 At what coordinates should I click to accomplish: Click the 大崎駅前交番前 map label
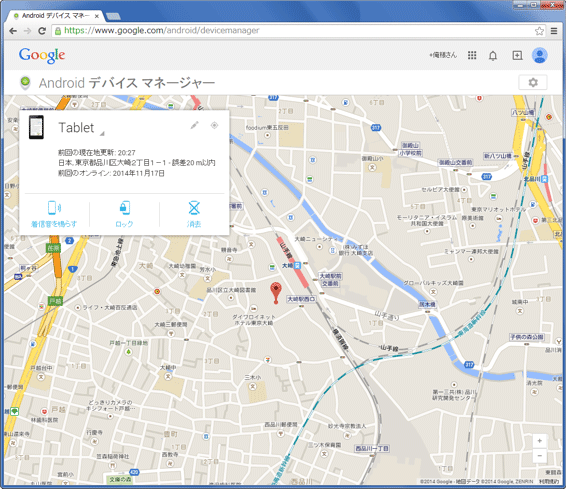pyautogui.click(x=330, y=280)
